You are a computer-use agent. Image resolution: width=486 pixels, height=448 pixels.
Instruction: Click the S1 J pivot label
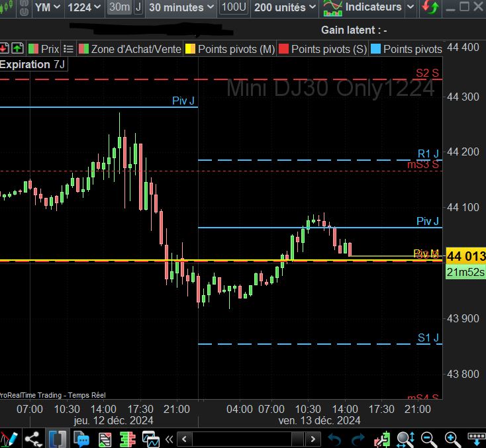pyautogui.click(x=428, y=337)
